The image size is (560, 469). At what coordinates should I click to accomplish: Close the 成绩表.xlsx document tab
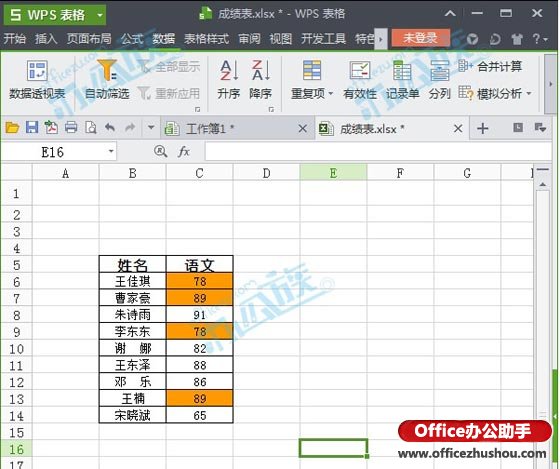[458, 128]
